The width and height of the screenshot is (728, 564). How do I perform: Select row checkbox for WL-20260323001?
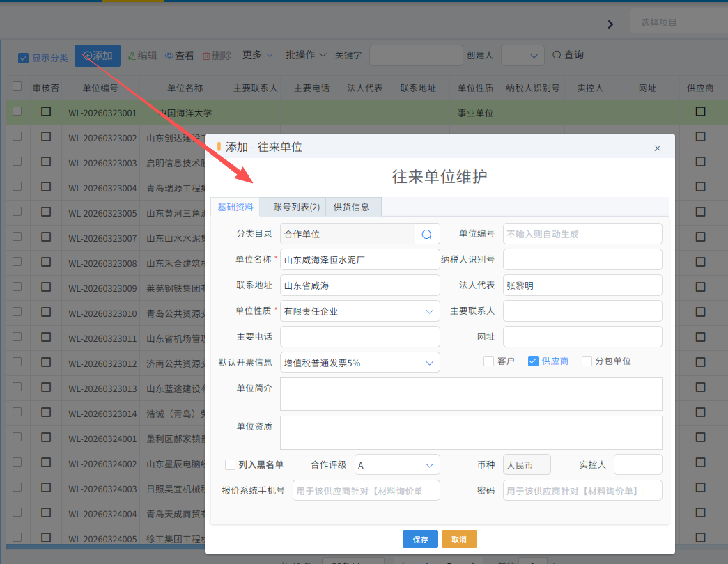[17, 111]
